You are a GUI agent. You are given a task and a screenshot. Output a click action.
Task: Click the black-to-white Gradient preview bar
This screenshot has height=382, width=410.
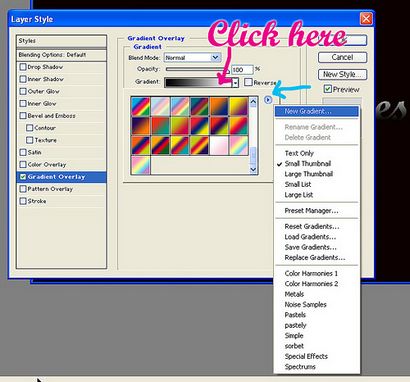tap(198, 83)
